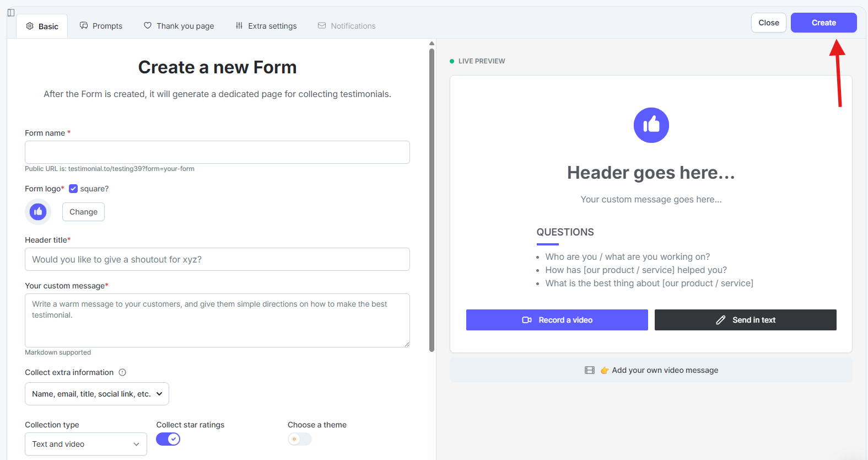This screenshot has height=460, width=868.
Task: Click the film icon next to video message
Action: (590, 370)
